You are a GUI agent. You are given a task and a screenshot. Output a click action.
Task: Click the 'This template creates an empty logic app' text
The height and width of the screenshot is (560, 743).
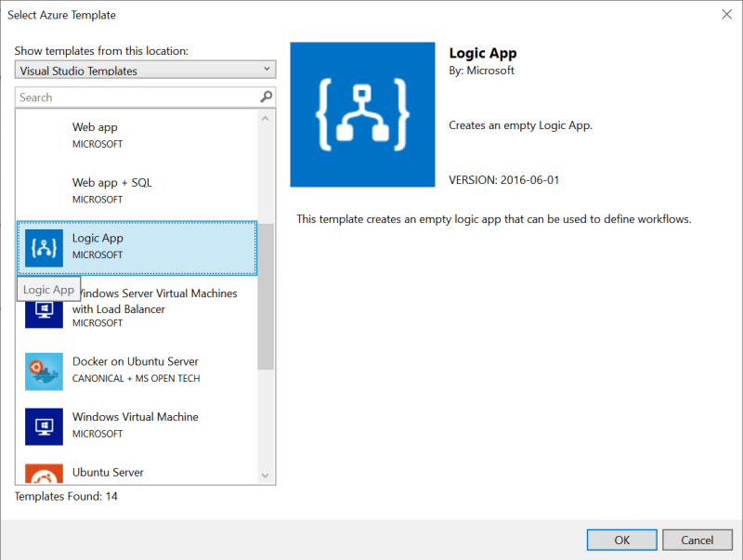click(x=494, y=219)
